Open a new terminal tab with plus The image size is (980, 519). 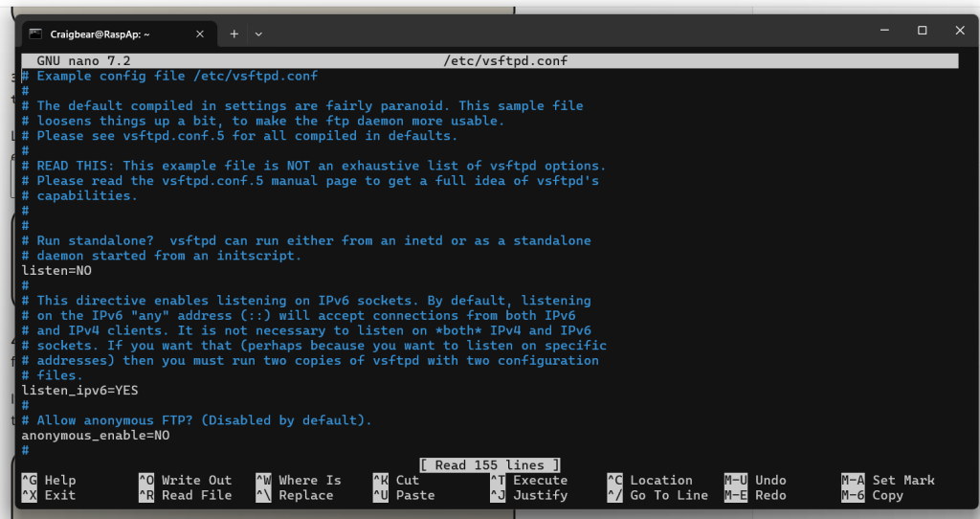234,34
